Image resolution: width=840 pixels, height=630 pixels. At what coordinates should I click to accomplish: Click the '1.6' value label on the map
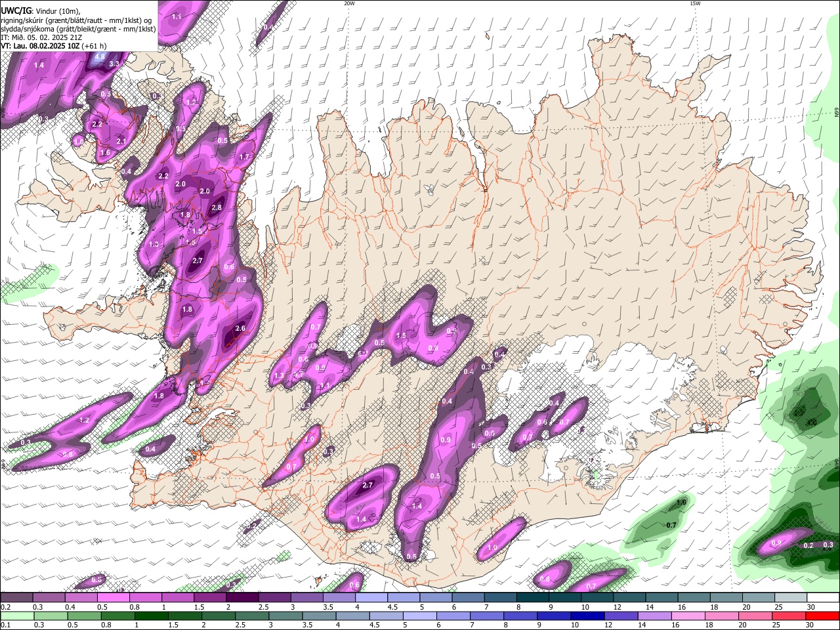[x=105, y=153]
